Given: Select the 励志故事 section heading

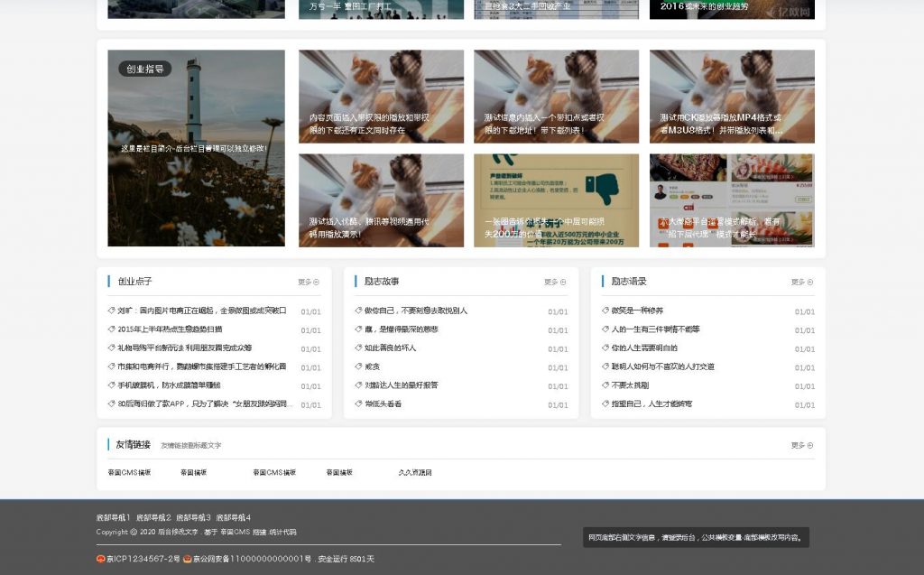Looking at the screenshot, I should click(x=382, y=282).
